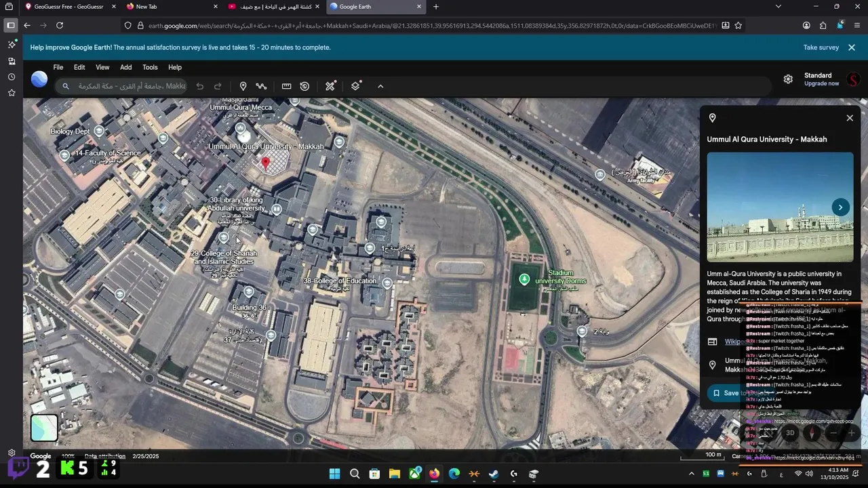Open Microsoft Edge from the taskbar
The width and height of the screenshot is (868, 488).
point(454,474)
